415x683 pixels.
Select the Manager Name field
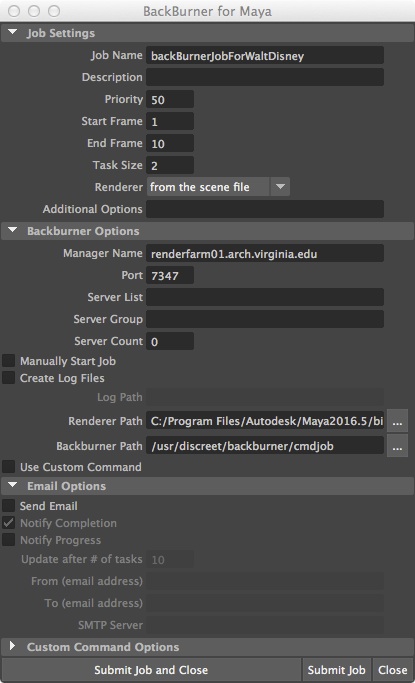tap(265, 254)
